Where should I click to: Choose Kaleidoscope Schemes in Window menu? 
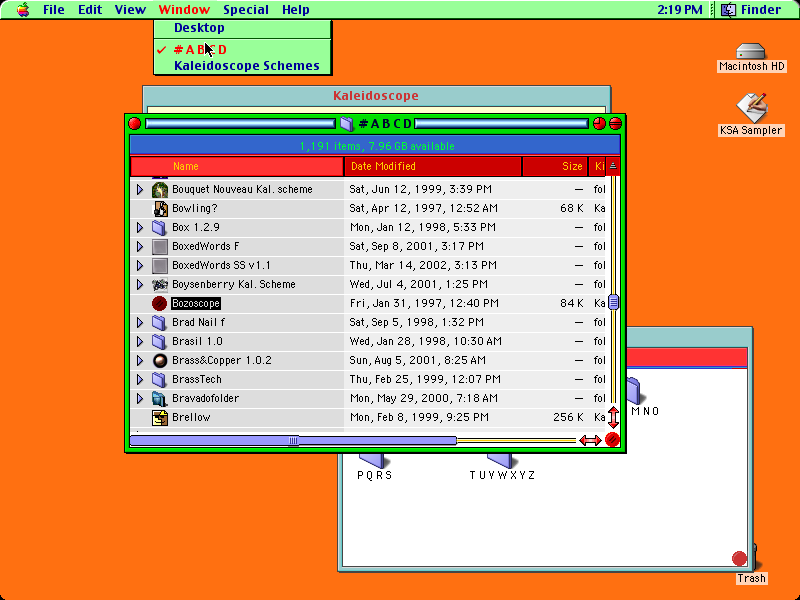242,66
